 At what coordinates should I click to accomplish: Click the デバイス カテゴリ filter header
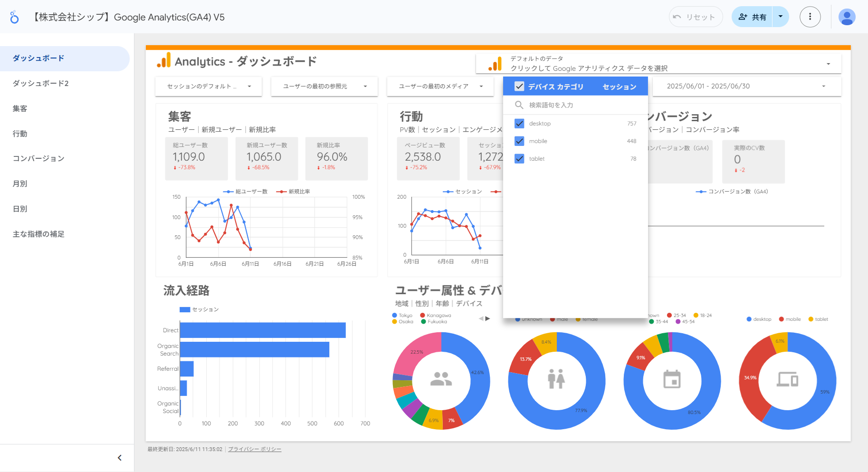click(556, 87)
